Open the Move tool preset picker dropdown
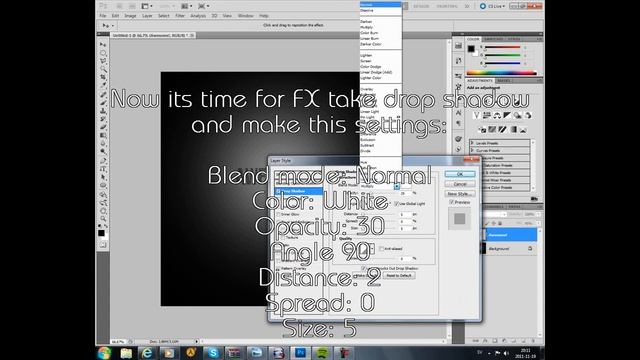Screen dimensions: 640x360 click(x=113, y=26)
